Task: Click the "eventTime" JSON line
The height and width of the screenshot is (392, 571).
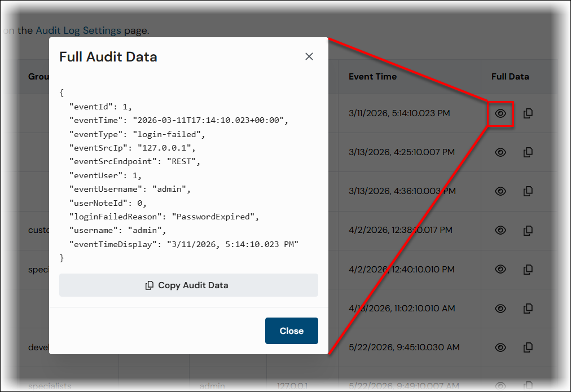Action: [x=179, y=120]
